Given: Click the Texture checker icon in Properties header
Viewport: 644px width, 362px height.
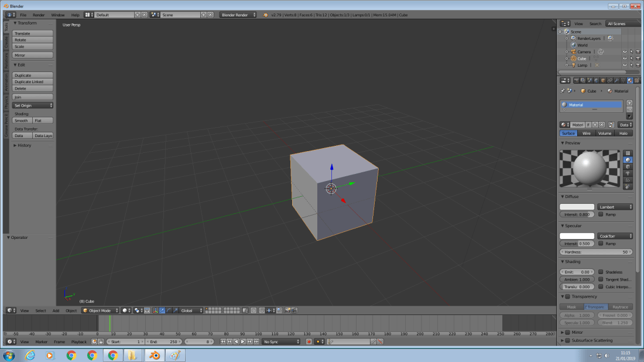Looking at the screenshot, I should coord(636,80).
